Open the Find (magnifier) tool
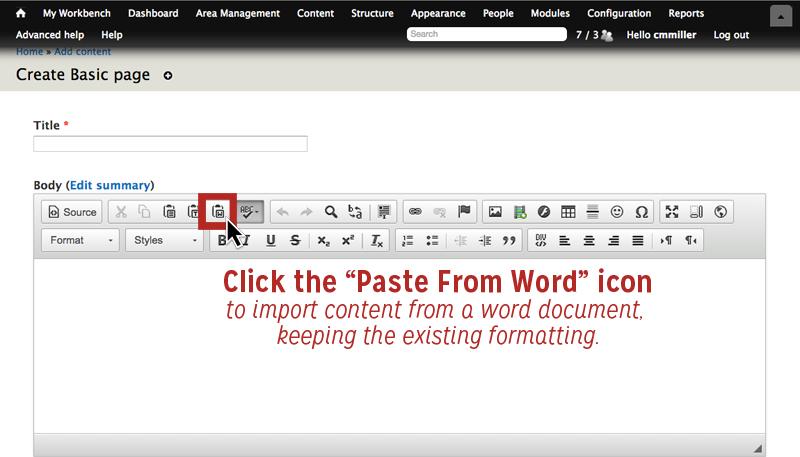The height and width of the screenshot is (457, 800). [x=331, y=212]
